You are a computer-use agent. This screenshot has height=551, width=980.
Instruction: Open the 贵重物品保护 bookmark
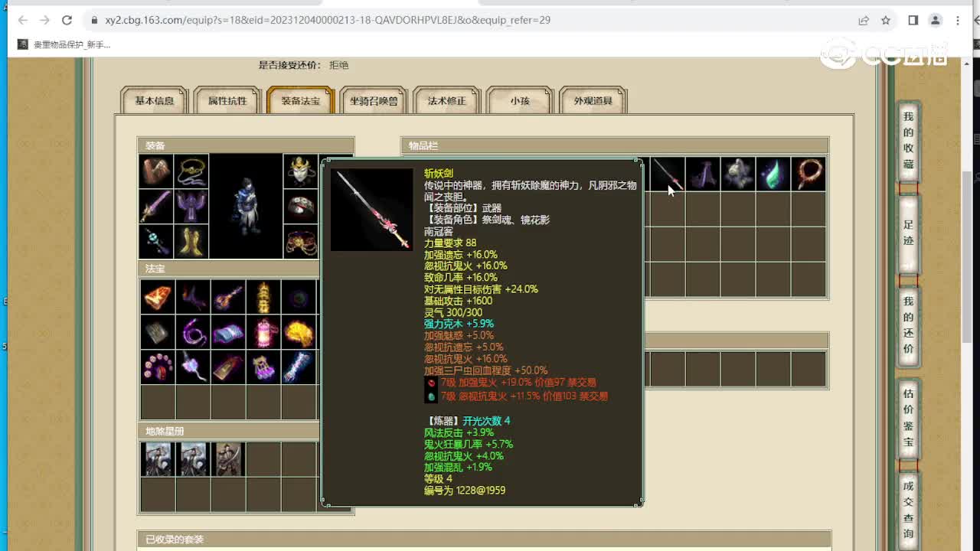[64, 44]
